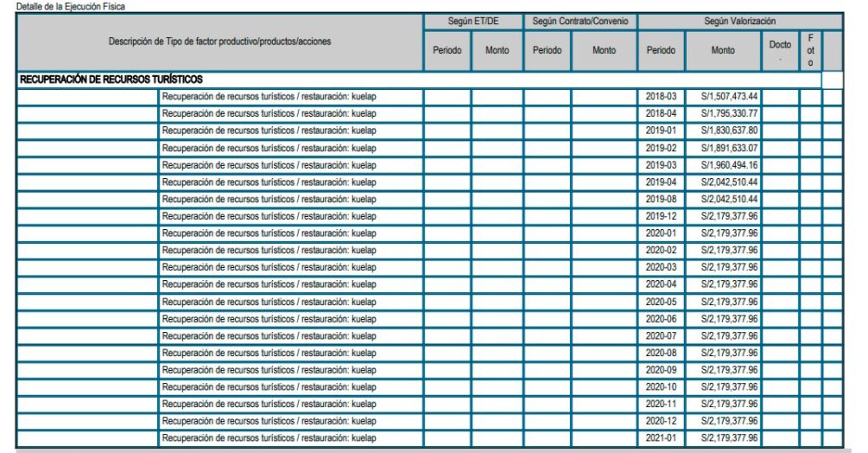Click the amount S/1,507,473.44
The image size is (868, 453).
point(723,96)
